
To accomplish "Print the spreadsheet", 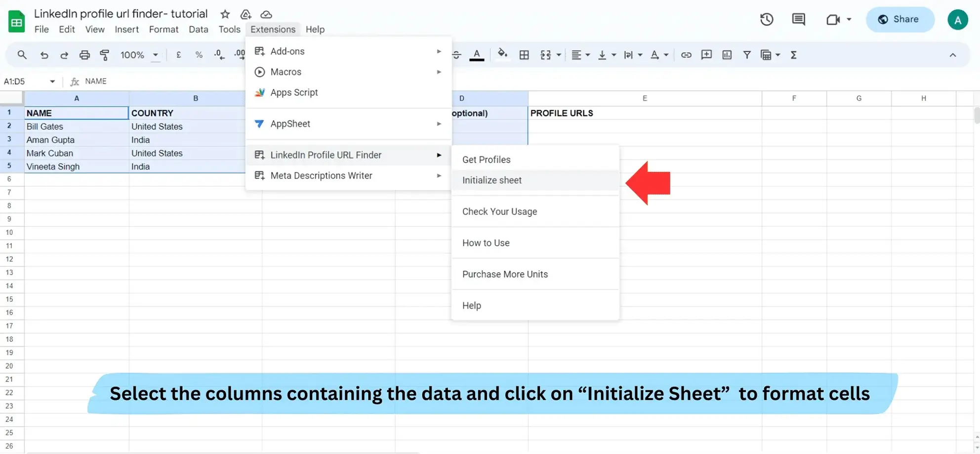I will point(84,55).
